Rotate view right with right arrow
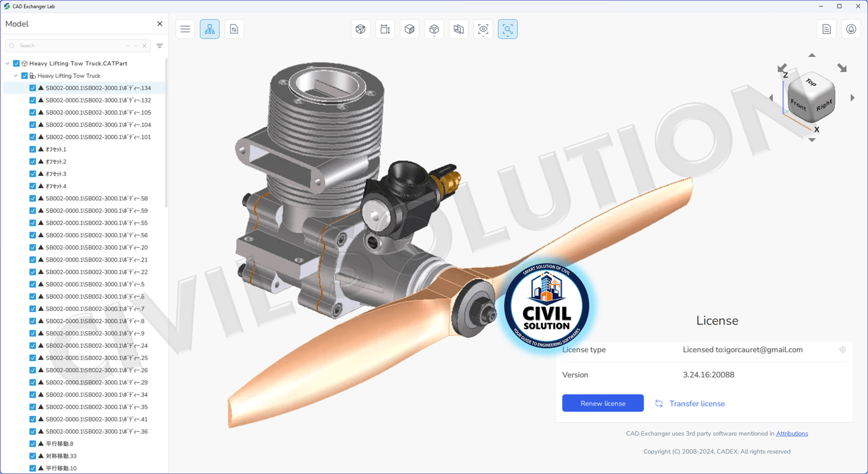868x474 pixels. (852, 98)
